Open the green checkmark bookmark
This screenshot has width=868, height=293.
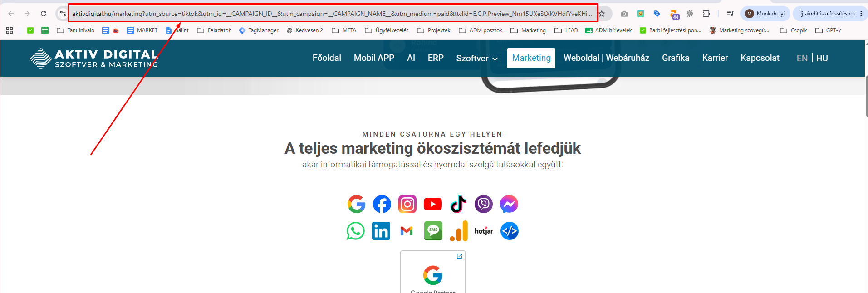tap(30, 30)
